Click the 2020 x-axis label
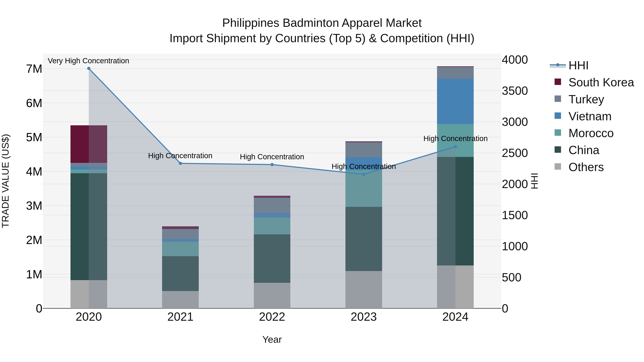The image size is (644, 362). tap(89, 317)
